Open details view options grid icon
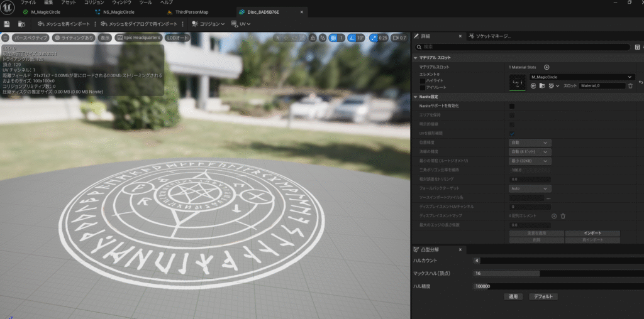The width and height of the screenshot is (644, 319). (x=638, y=47)
